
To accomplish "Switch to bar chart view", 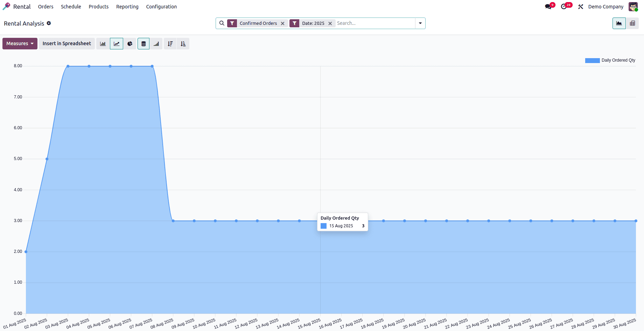I will pyautogui.click(x=103, y=44).
